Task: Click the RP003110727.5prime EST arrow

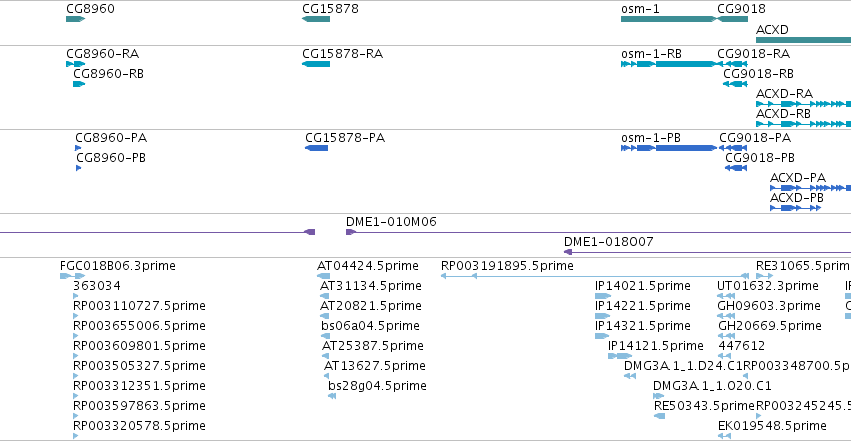Action: pyautogui.click(x=75, y=316)
